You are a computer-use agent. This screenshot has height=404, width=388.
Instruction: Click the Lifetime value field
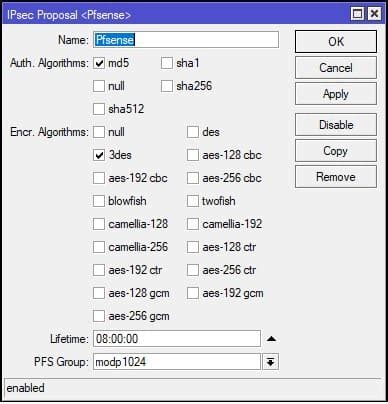click(x=177, y=339)
